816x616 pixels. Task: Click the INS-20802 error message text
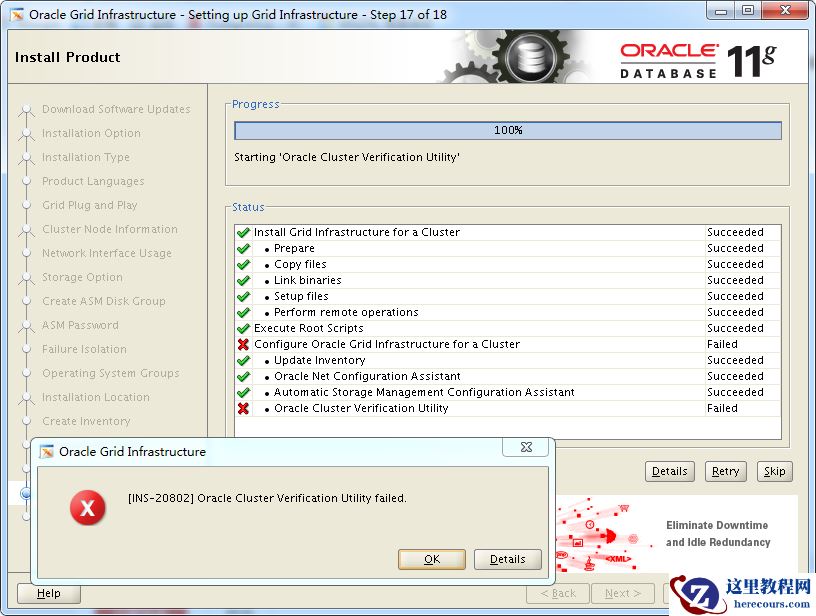pos(267,498)
